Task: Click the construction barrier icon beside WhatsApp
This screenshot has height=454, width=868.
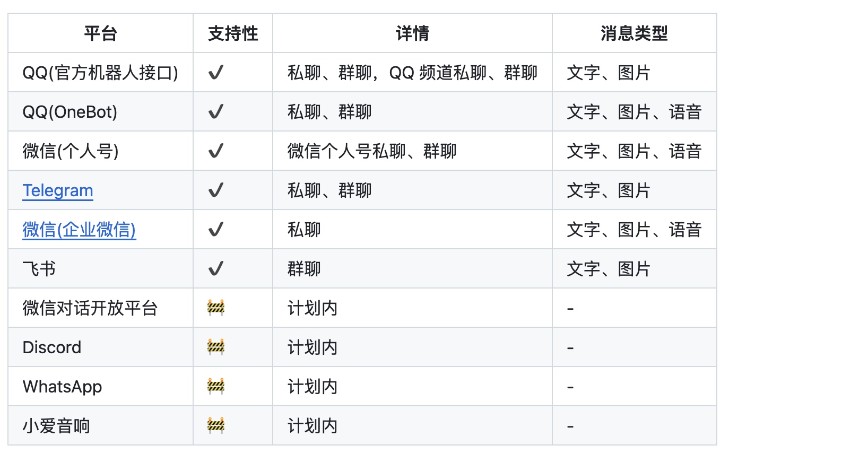Action: (216, 387)
